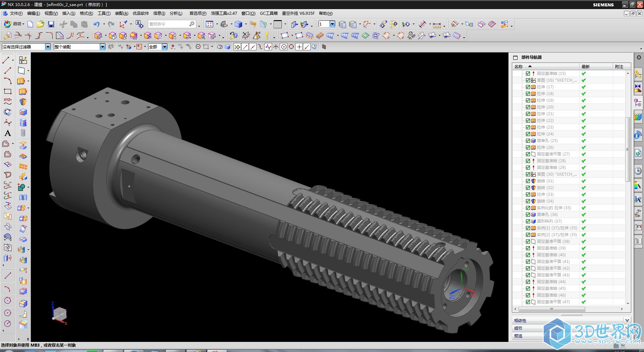
Task: Click the 附注 column header
Action: point(622,67)
